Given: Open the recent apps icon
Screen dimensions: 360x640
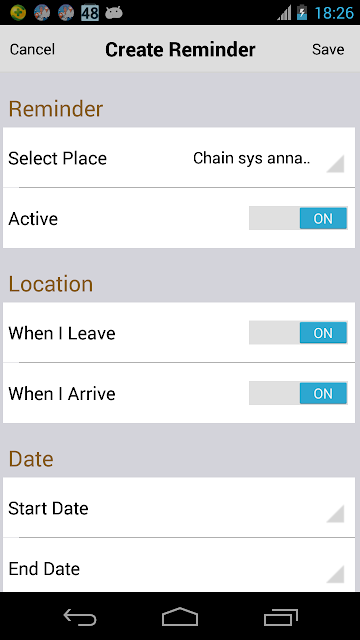Looking at the screenshot, I should [x=280, y=617].
